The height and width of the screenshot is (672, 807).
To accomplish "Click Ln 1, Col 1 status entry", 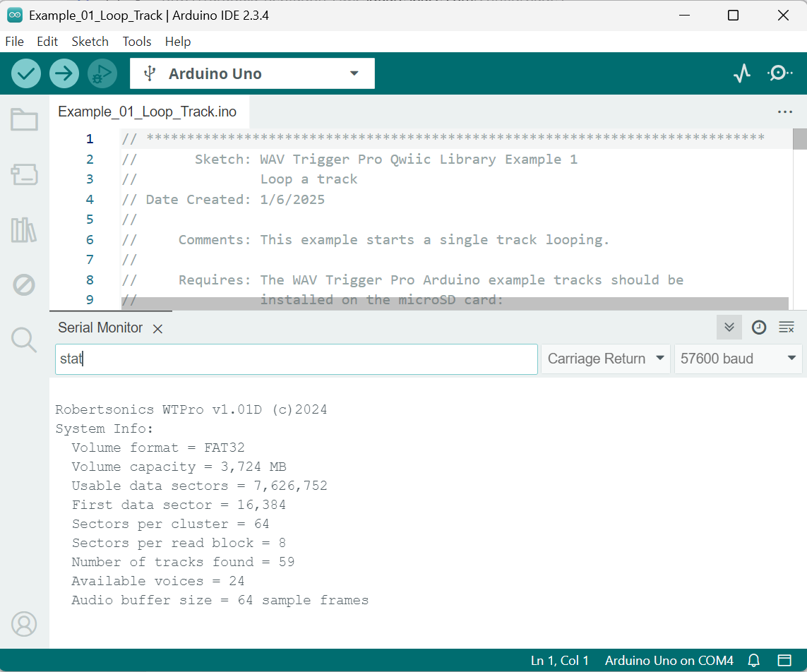I will (x=559, y=660).
